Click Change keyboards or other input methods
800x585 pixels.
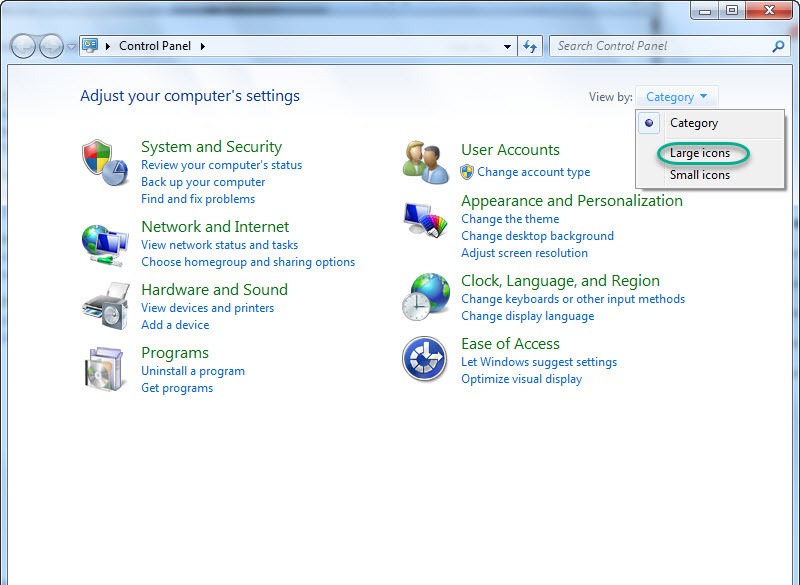pyautogui.click(x=573, y=299)
